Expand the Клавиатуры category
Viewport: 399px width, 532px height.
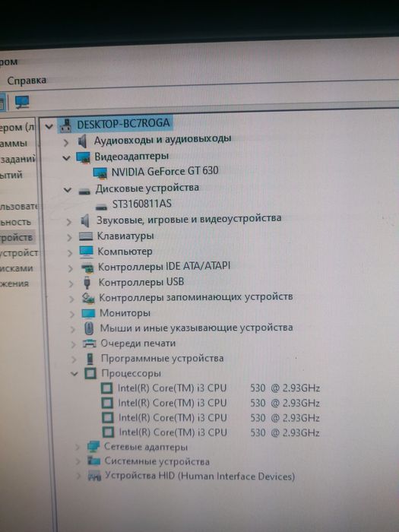[69, 237]
